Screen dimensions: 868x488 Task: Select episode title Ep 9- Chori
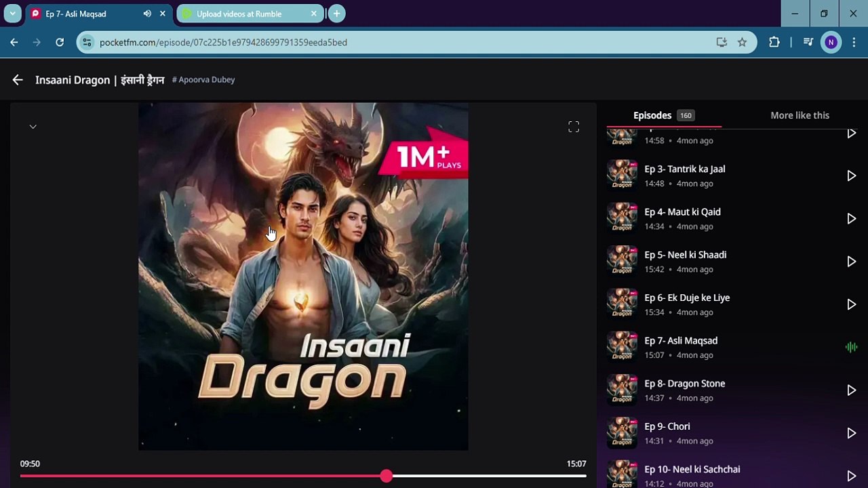click(667, 426)
